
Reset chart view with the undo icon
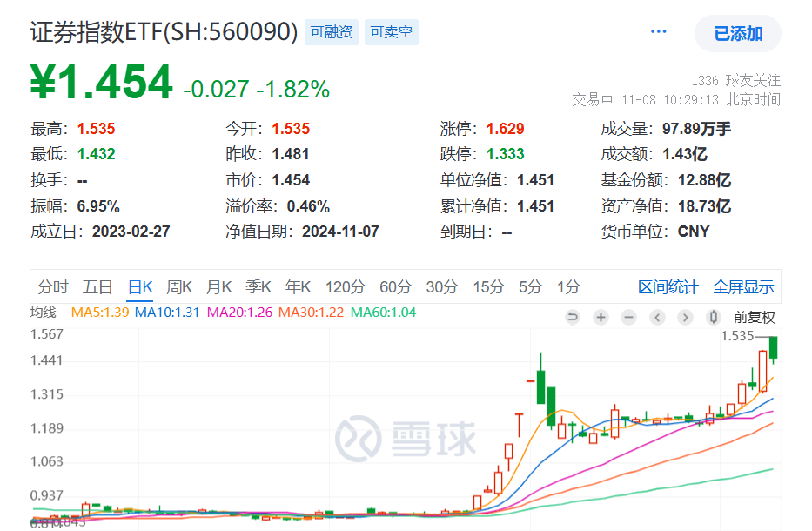coord(572,318)
